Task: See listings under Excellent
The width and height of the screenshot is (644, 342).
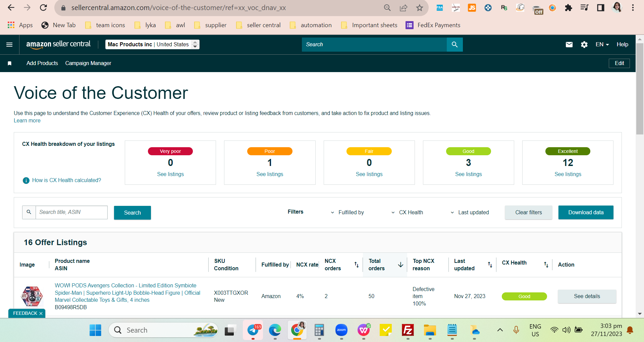Action: 568,174
